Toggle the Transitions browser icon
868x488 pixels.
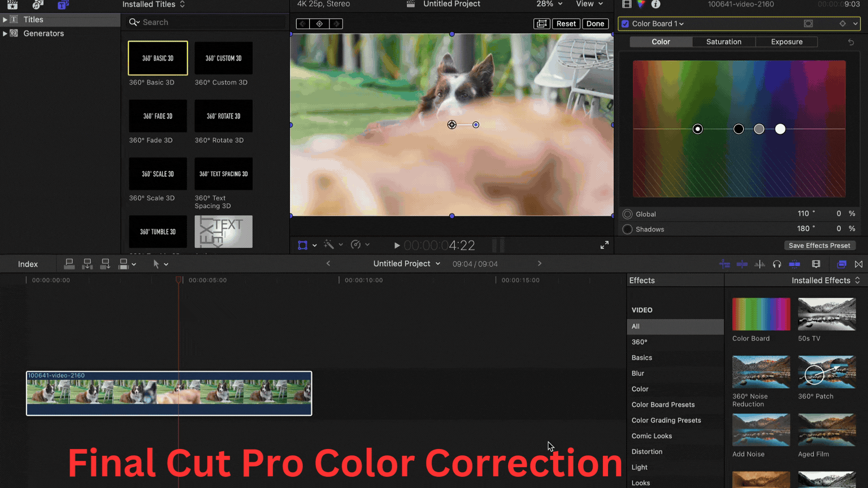pos(859,264)
